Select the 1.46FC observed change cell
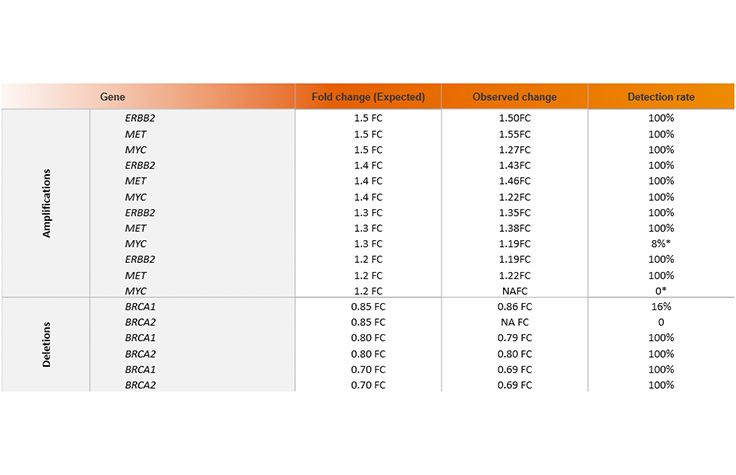The width and height of the screenshot is (736, 475). (x=514, y=180)
